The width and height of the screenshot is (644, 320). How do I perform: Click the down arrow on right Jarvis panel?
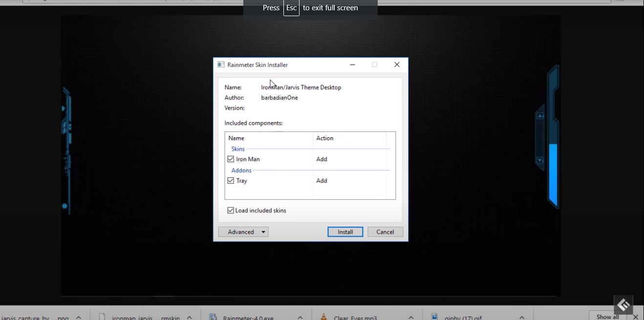[x=540, y=160]
